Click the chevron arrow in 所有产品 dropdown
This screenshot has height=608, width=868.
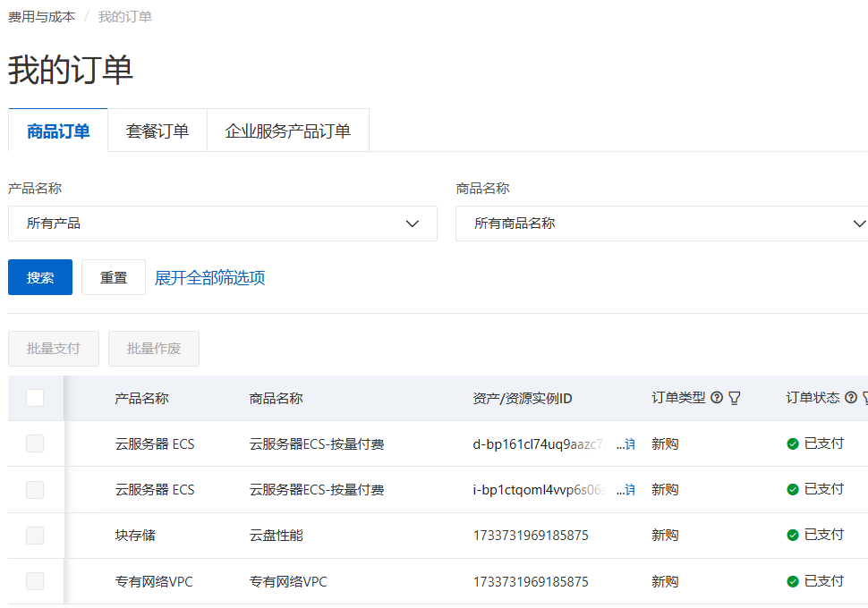[413, 224]
